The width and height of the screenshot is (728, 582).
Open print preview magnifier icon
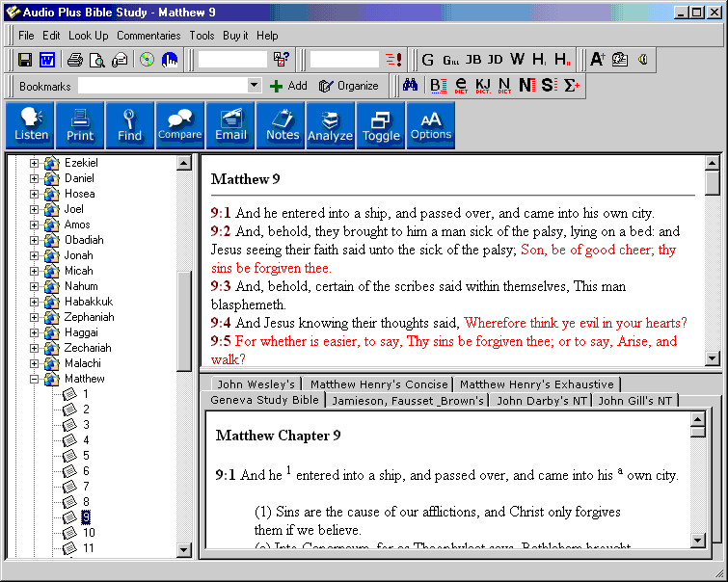pyautogui.click(x=97, y=60)
